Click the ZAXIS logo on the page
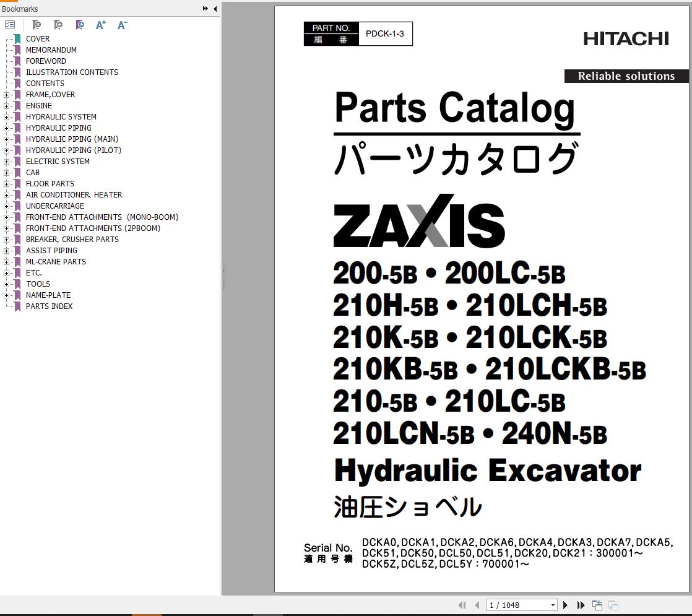This screenshot has height=616, width=692. click(x=419, y=221)
